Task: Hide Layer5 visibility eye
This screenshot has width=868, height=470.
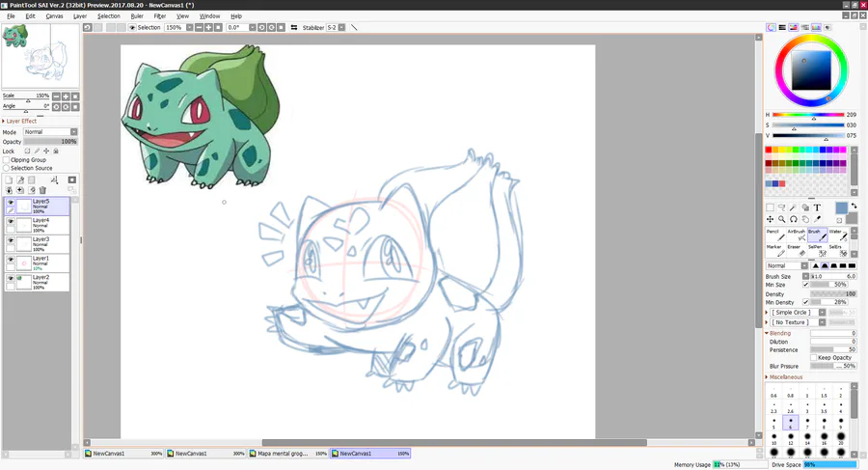Action: point(11,203)
